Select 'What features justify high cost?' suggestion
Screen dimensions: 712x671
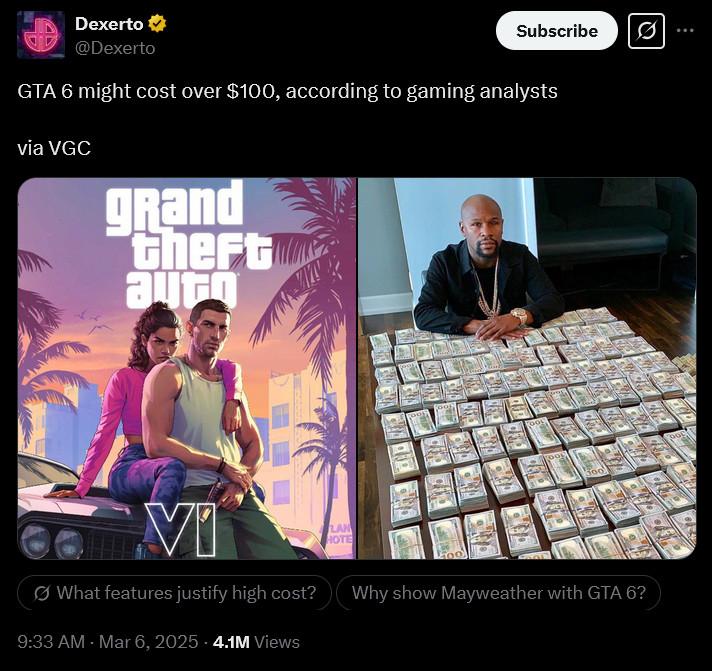point(175,593)
